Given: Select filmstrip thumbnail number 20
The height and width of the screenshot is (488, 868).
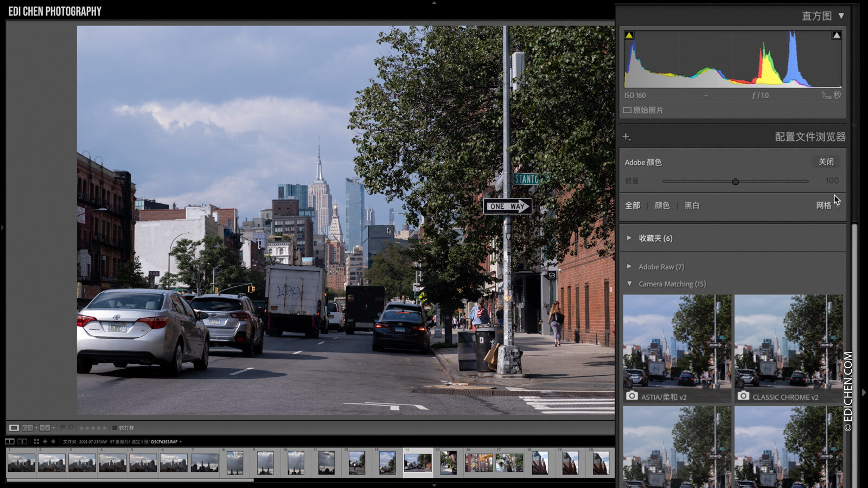Looking at the screenshot, I should [601, 463].
